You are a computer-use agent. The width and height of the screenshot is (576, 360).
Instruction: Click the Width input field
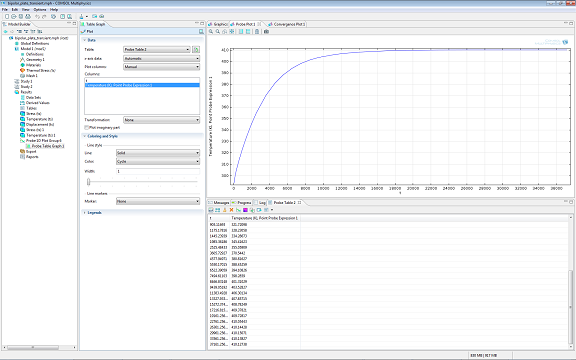(x=158, y=172)
